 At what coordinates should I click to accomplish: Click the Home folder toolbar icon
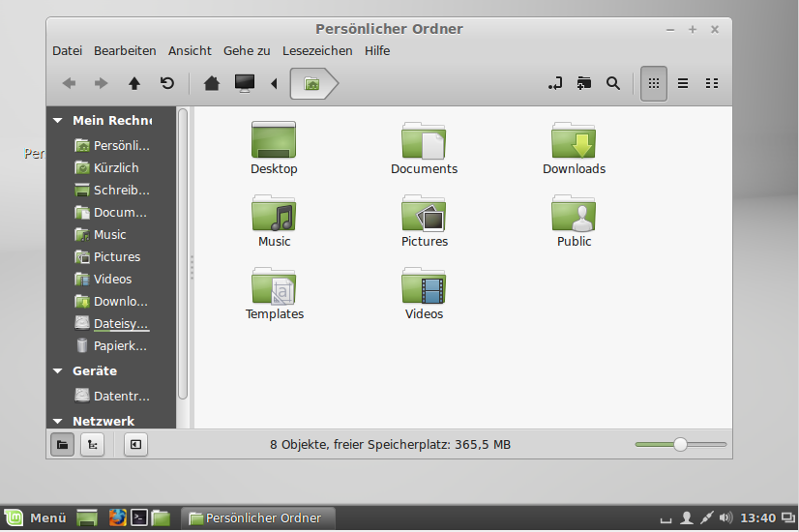click(x=211, y=84)
